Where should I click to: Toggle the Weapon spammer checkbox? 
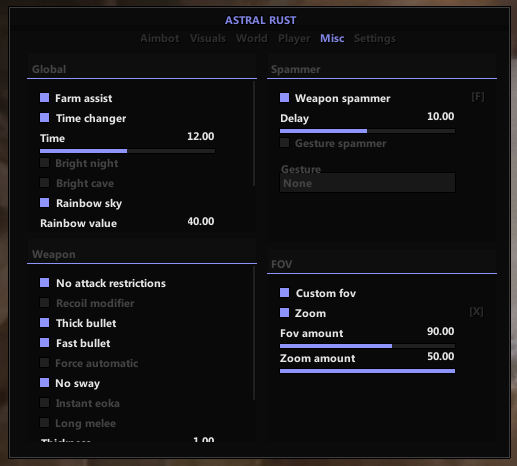click(x=285, y=98)
